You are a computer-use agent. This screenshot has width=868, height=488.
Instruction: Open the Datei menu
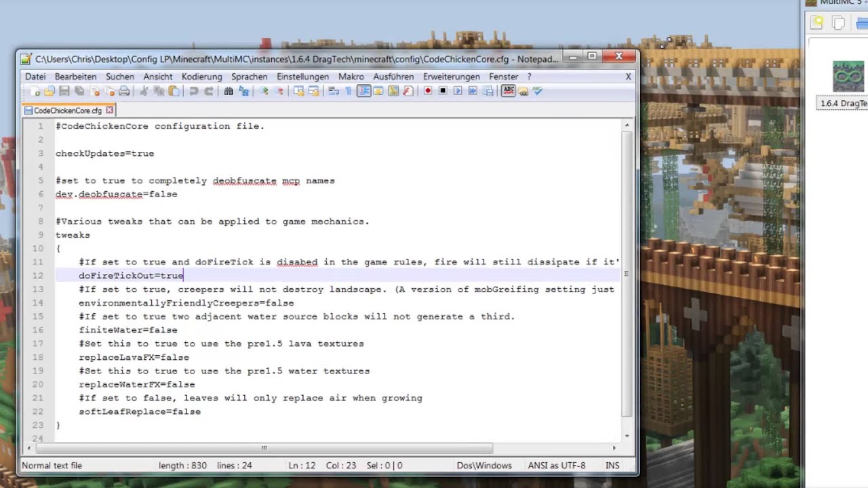pos(35,77)
